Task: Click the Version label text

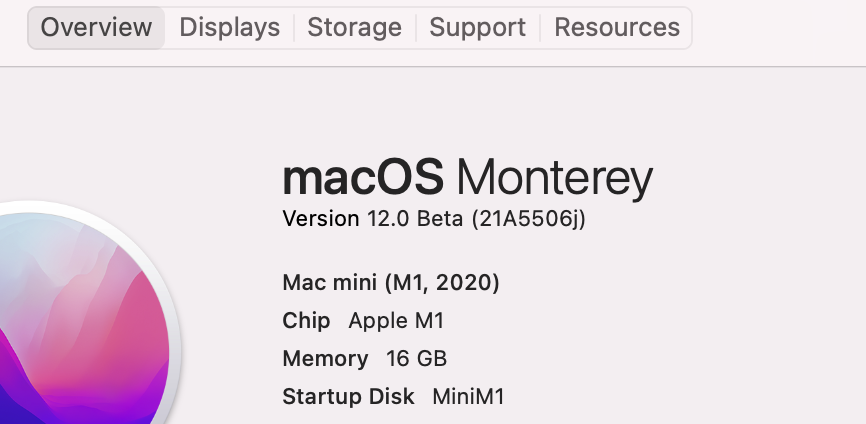Action: click(x=320, y=218)
